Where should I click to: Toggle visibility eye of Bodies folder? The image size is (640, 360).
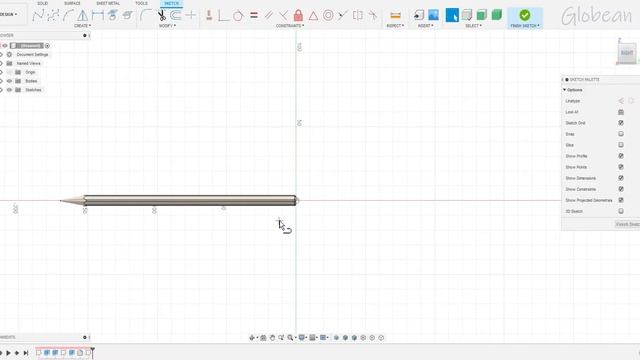[9, 81]
